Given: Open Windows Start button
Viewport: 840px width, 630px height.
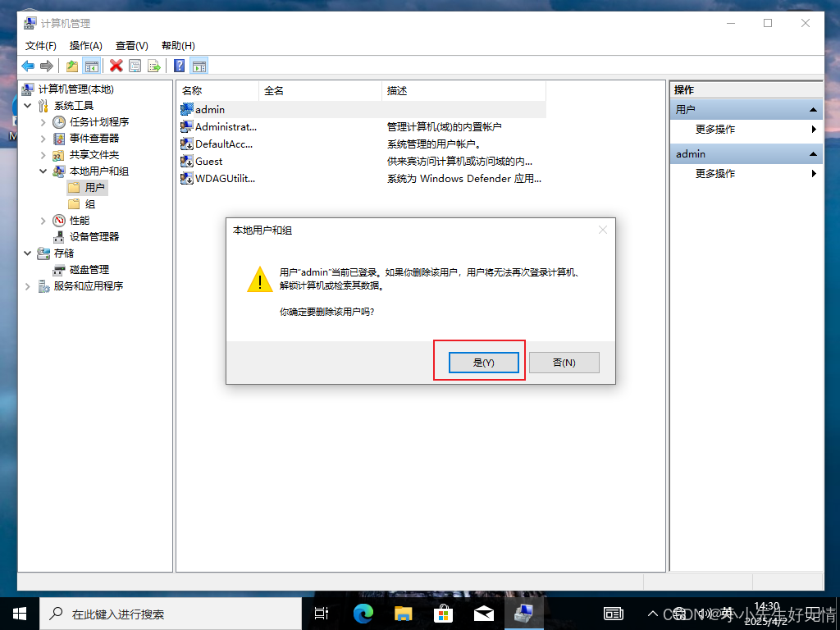Looking at the screenshot, I should (20, 614).
